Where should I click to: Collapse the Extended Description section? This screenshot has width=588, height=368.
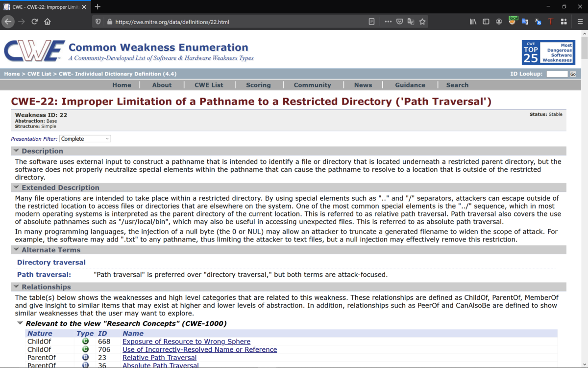pos(16,187)
